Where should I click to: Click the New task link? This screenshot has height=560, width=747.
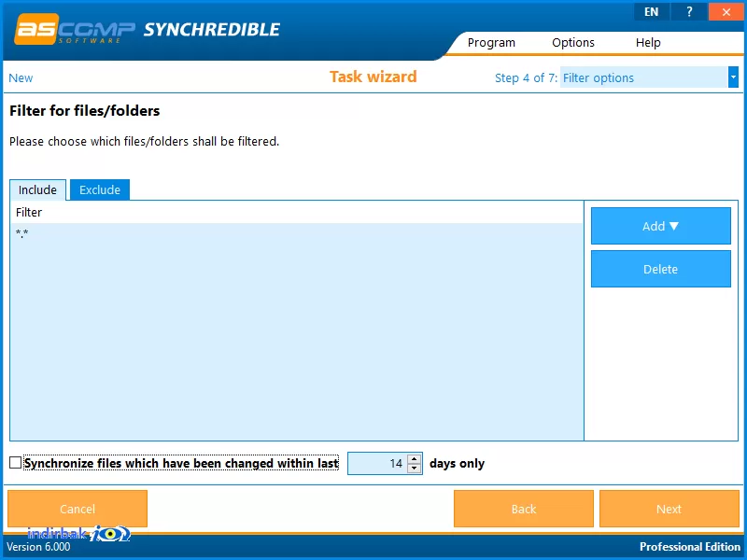pos(21,77)
